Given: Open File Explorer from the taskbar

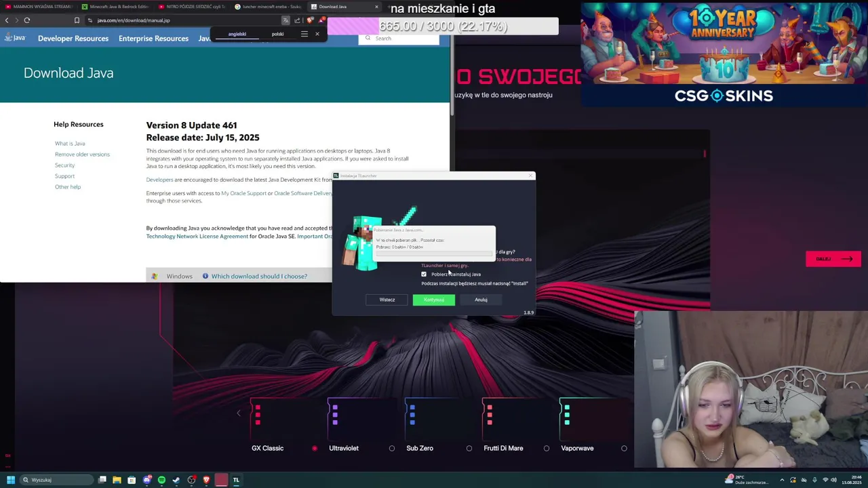Looking at the screenshot, I should [117, 480].
